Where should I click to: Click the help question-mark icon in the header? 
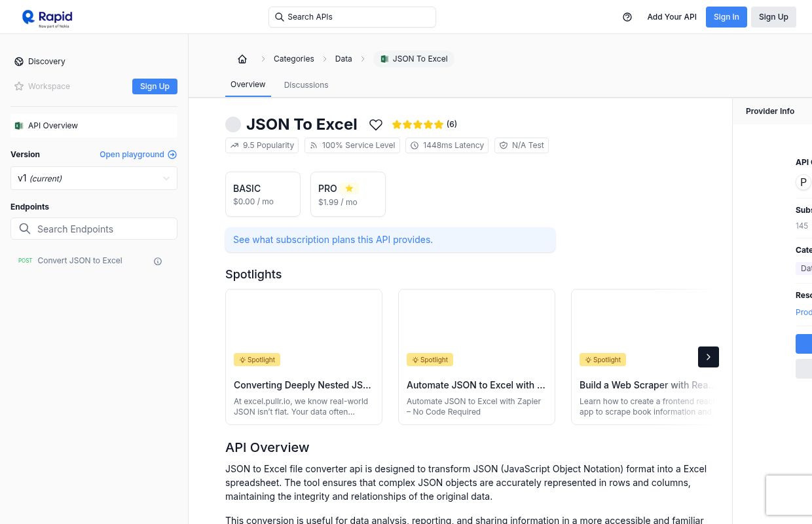point(627,16)
